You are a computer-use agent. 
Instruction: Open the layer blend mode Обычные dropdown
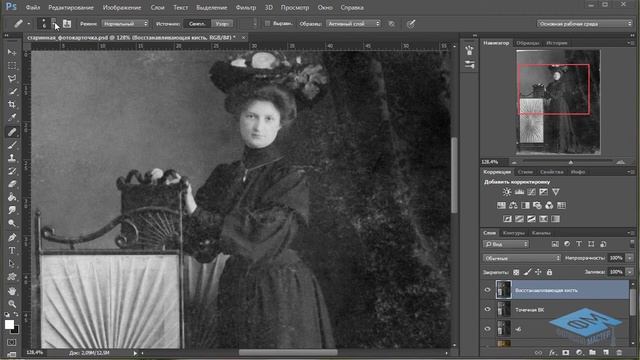[x=522, y=258]
